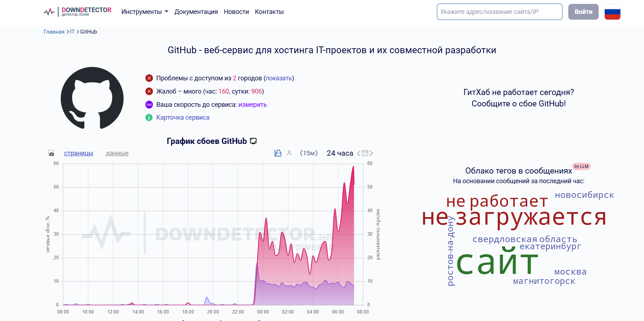Click the GitHub octocat logo image

[92, 98]
